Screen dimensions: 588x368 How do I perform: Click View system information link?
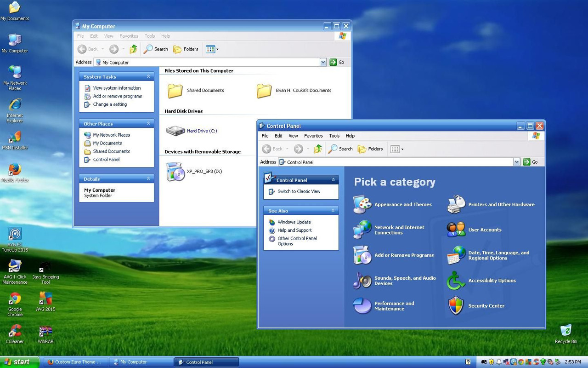pos(117,88)
